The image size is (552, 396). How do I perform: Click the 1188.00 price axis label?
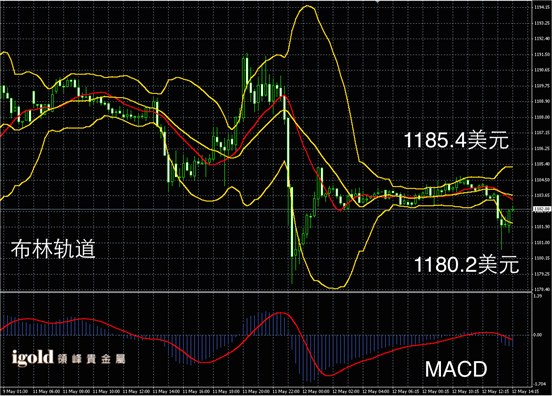point(541,117)
